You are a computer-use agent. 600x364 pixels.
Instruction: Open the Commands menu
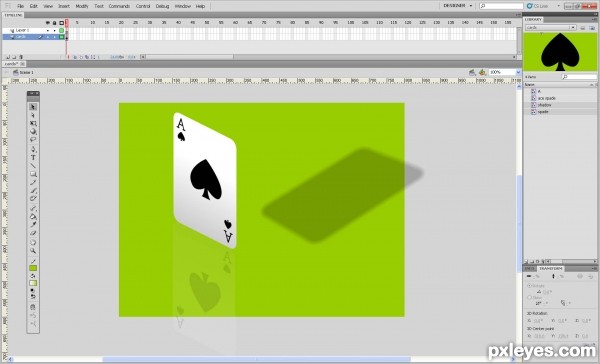[119, 6]
